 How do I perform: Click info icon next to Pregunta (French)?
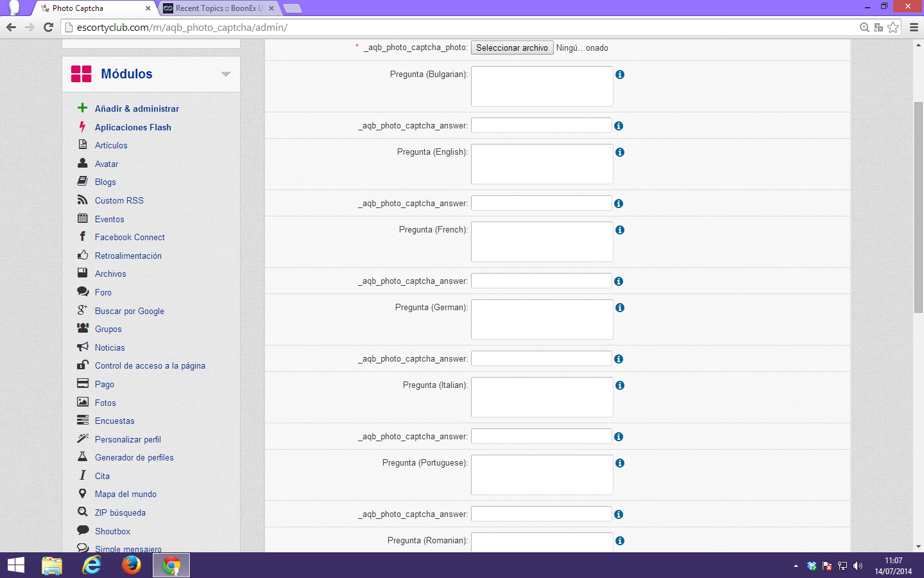click(x=620, y=230)
